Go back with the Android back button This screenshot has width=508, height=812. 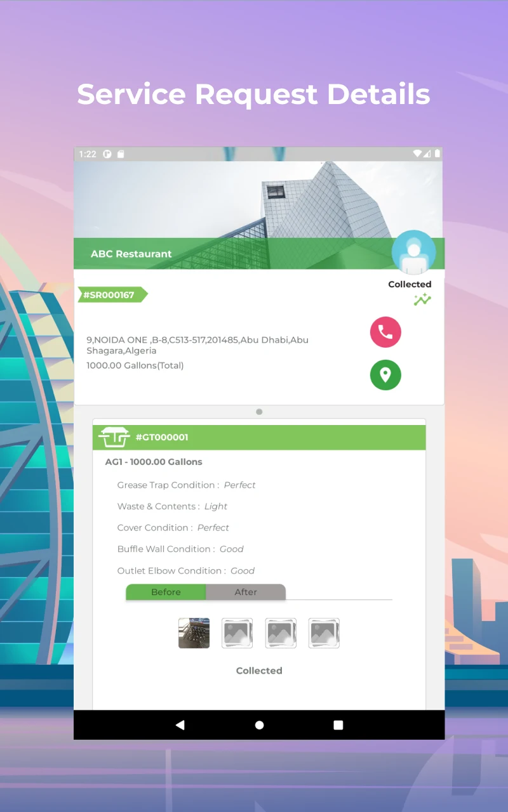(180, 725)
